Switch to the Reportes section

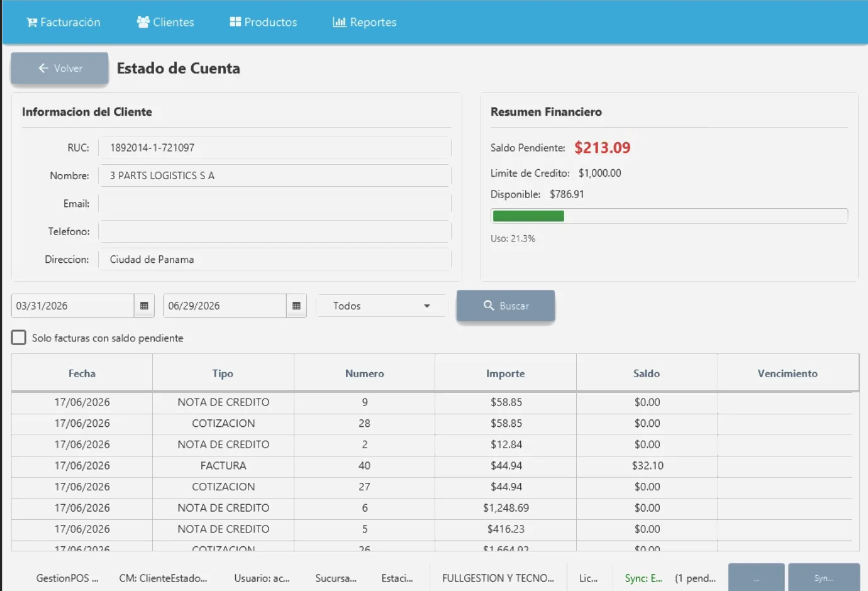[x=365, y=22]
